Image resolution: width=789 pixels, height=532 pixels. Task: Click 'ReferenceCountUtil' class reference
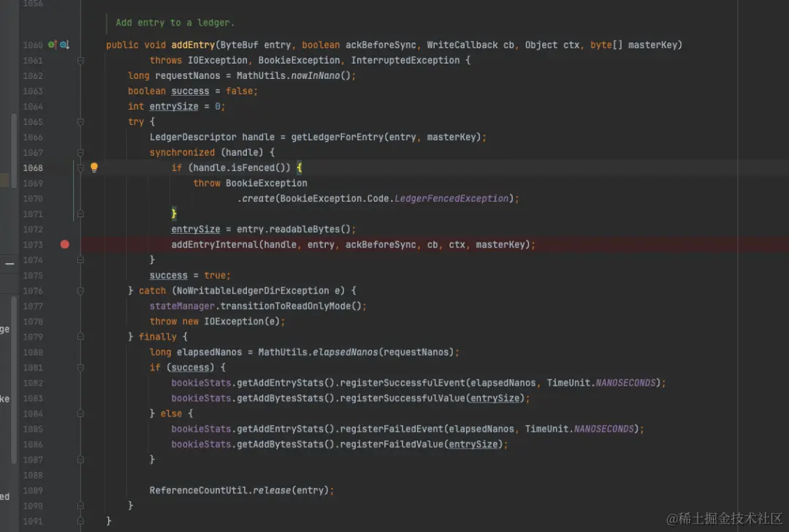(198, 490)
